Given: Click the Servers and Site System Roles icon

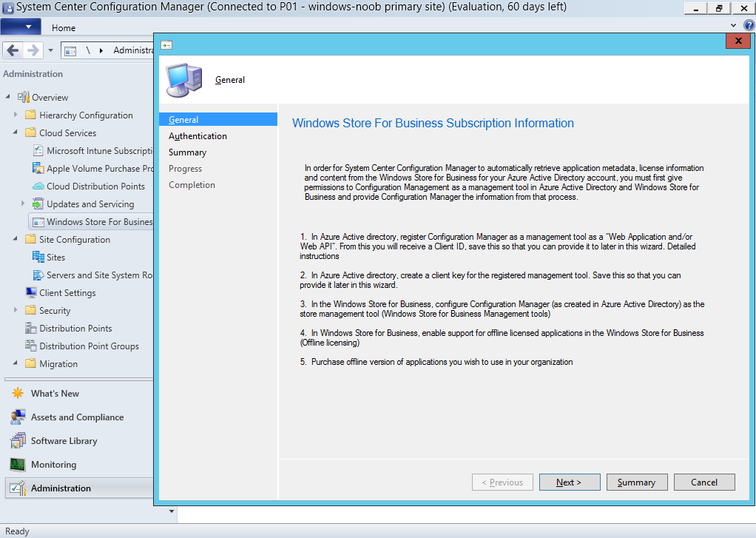Looking at the screenshot, I should (38, 275).
